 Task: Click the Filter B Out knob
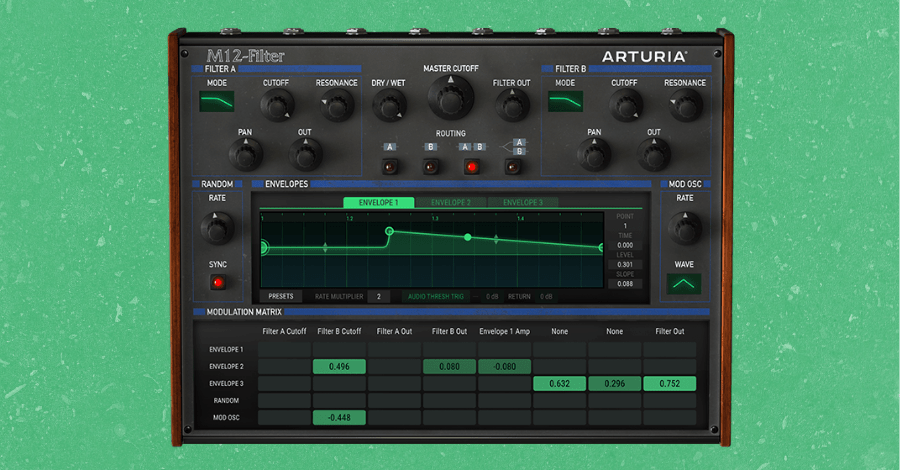tap(654, 155)
